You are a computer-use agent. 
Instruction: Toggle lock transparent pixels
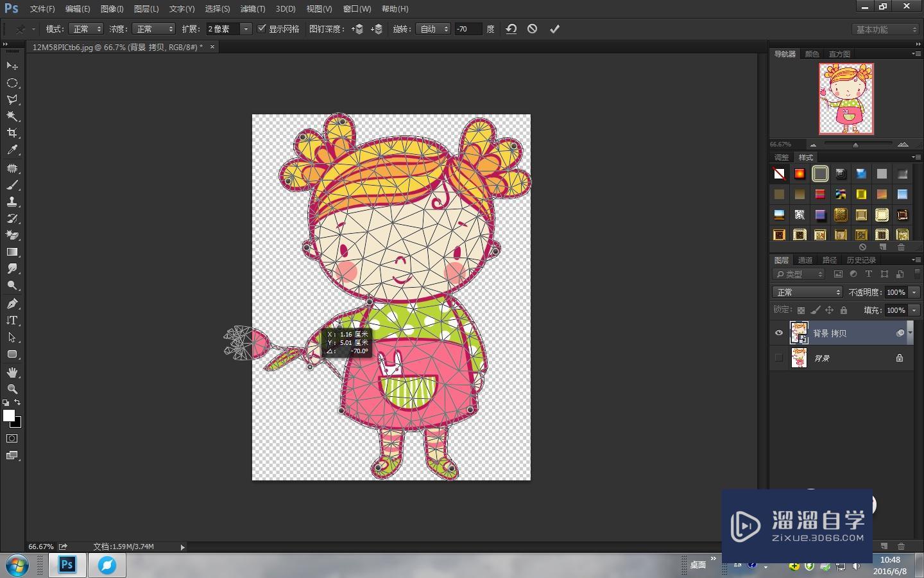click(801, 310)
